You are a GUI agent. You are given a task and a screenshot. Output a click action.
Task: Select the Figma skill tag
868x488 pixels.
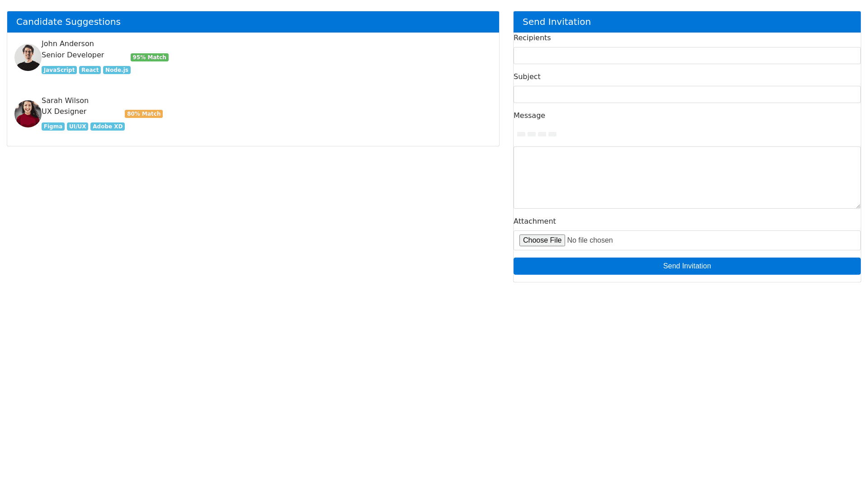tap(53, 127)
